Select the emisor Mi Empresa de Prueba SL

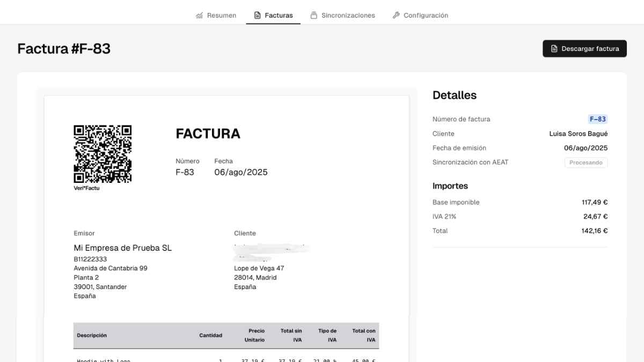coord(122,247)
